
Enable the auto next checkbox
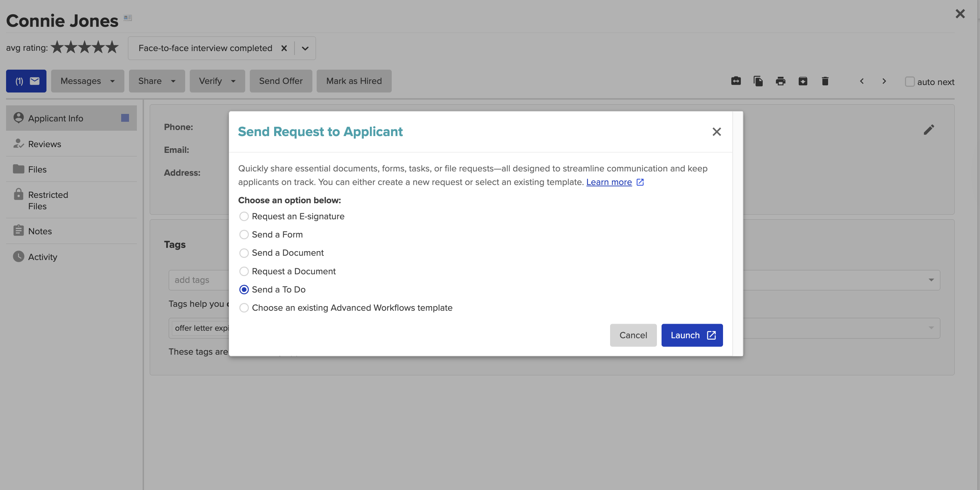909,82
